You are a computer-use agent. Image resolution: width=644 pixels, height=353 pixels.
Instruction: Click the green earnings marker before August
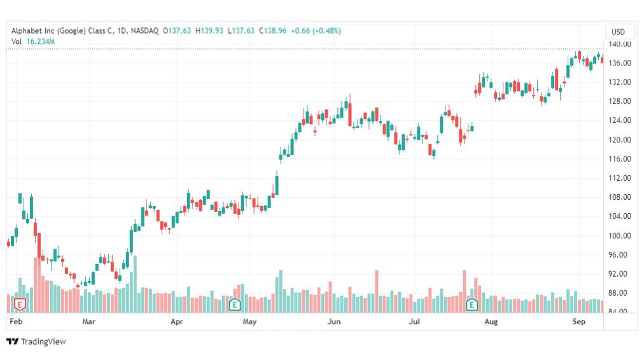472,305
